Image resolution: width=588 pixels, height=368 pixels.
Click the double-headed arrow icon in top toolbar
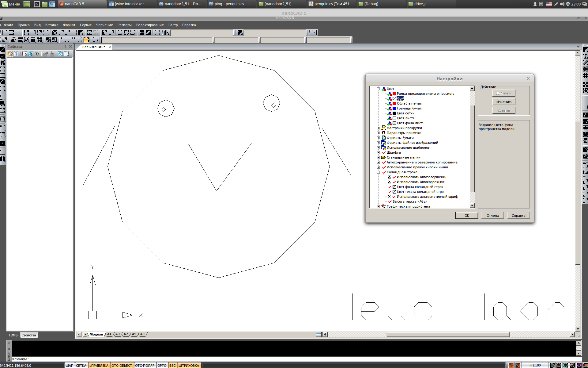tap(142, 32)
